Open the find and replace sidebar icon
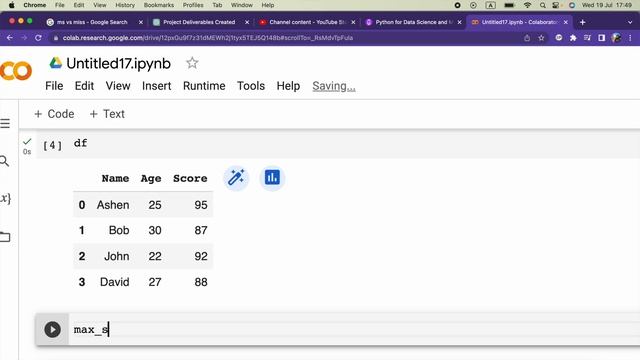640x360 pixels. click(x=4, y=161)
